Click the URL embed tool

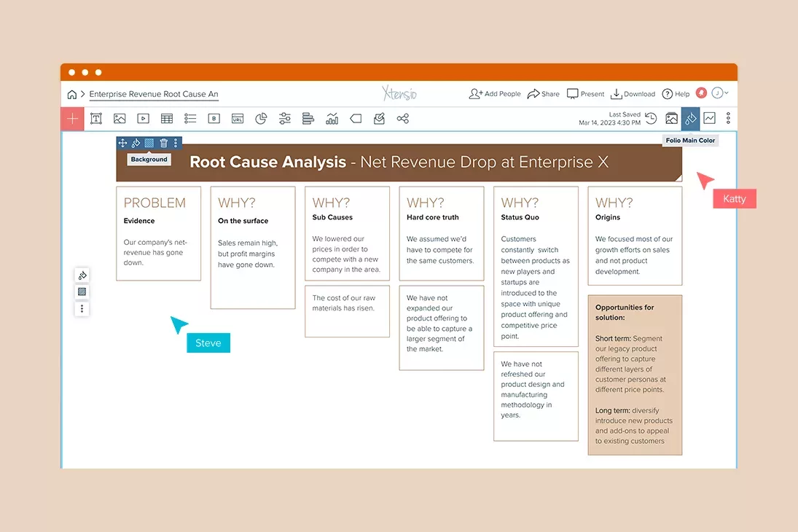[x=237, y=118]
